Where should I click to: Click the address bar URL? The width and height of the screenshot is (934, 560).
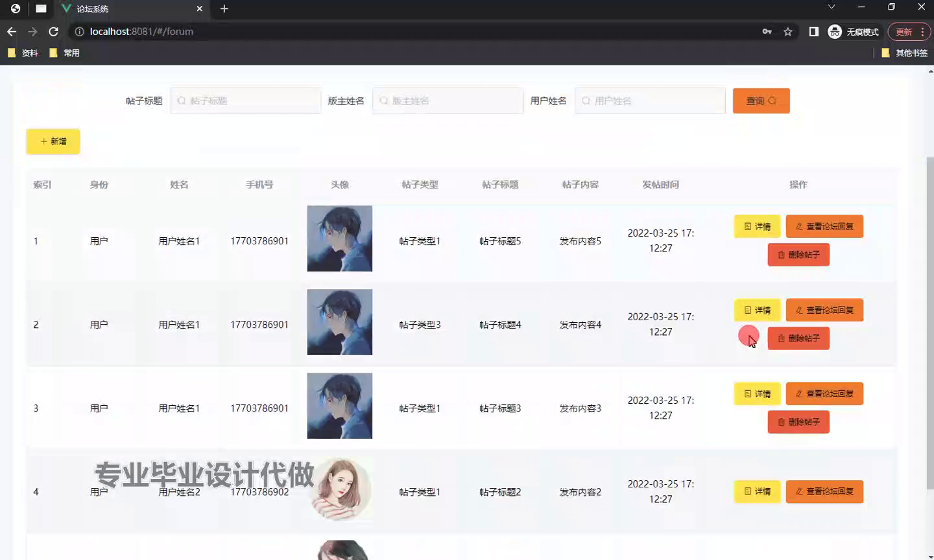(x=141, y=31)
